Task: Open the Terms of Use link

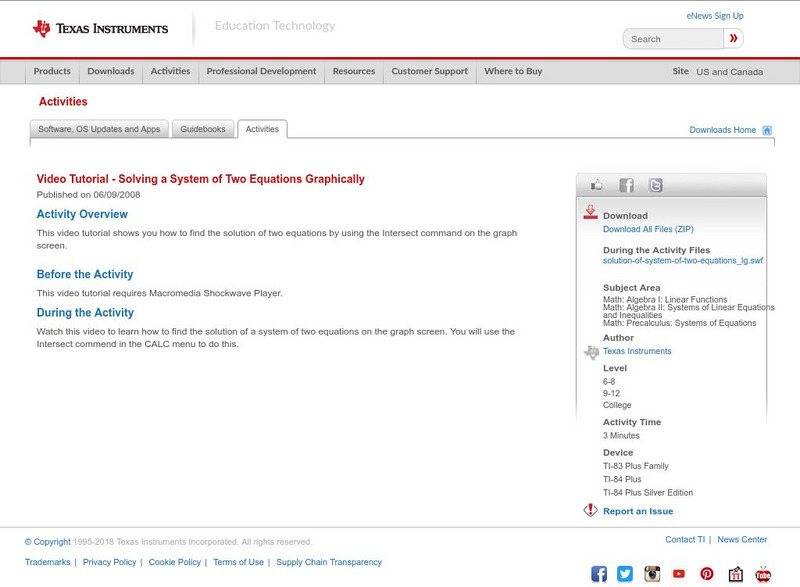Action: [238, 562]
